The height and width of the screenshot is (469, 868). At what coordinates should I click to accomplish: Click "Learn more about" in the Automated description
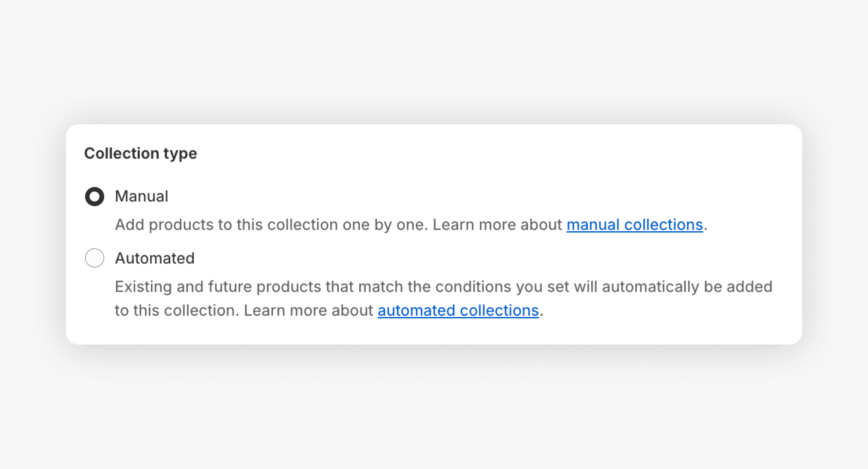(308, 311)
